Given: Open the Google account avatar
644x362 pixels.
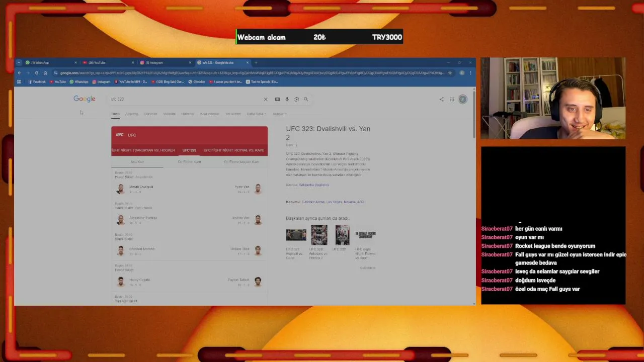Looking at the screenshot, I should [x=463, y=99].
